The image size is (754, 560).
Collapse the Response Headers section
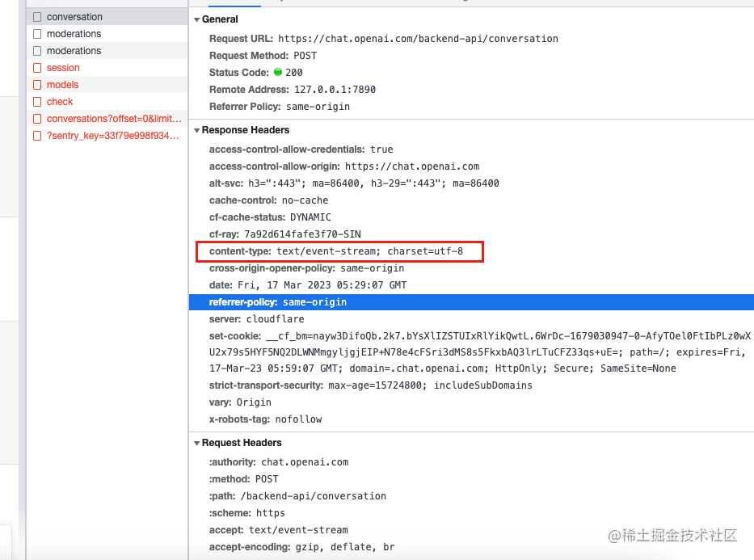point(196,130)
